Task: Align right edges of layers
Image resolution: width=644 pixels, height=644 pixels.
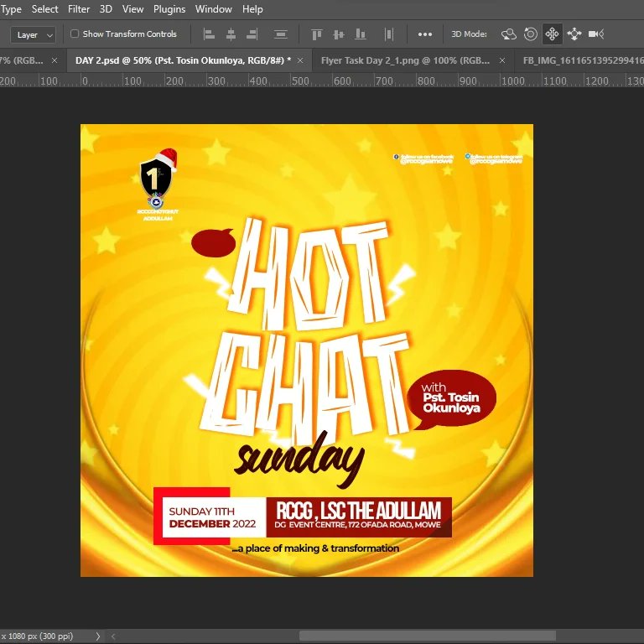Action: tap(252, 34)
